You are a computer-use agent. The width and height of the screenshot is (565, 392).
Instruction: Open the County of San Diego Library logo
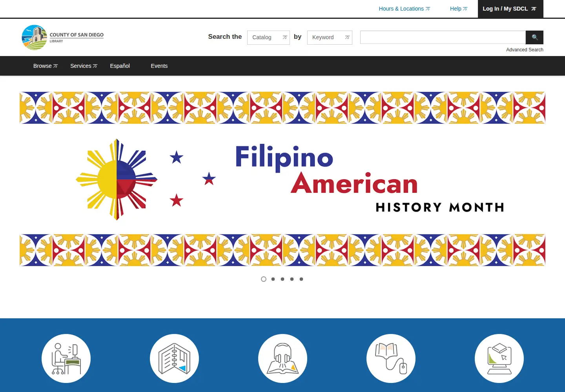(63, 38)
